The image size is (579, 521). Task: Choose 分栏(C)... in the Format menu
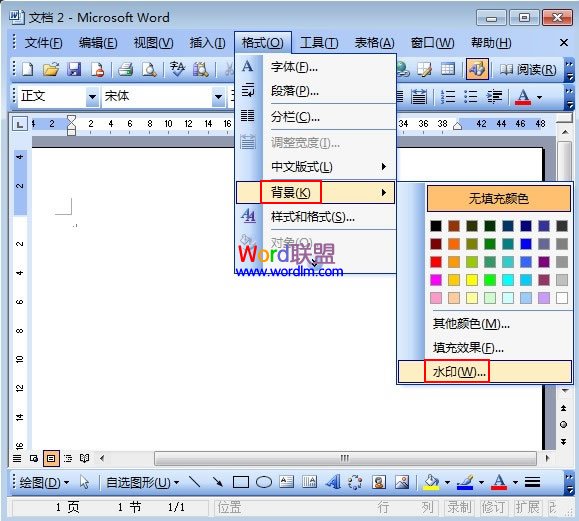pos(316,117)
